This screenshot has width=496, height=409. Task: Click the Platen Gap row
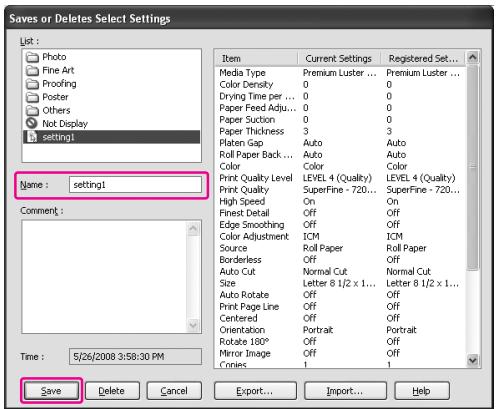tap(340, 143)
